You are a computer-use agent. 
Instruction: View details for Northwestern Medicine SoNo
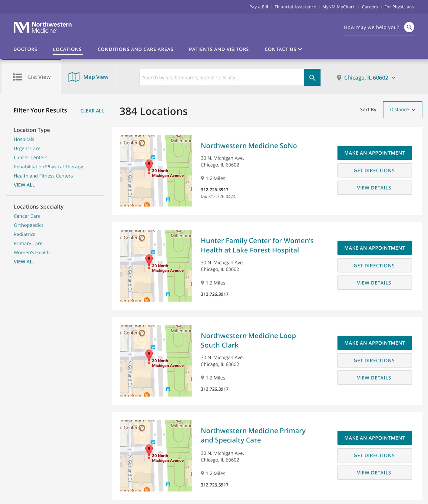point(374,188)
